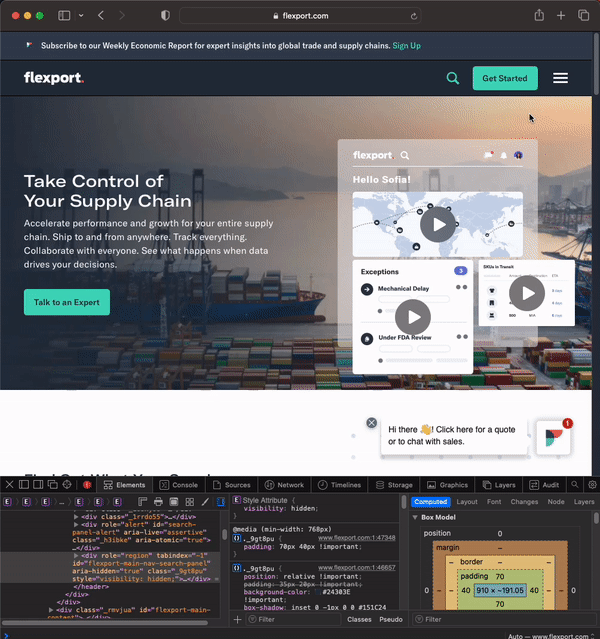
Task: Toggle forced appearance icon in Elements toolbar
Action: coord(174,502)
